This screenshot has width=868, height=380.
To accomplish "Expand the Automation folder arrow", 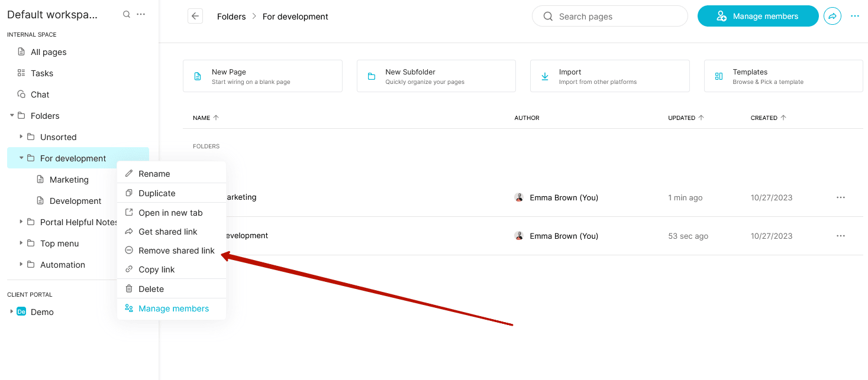I will pyautogui.click(x=21, y=264).
